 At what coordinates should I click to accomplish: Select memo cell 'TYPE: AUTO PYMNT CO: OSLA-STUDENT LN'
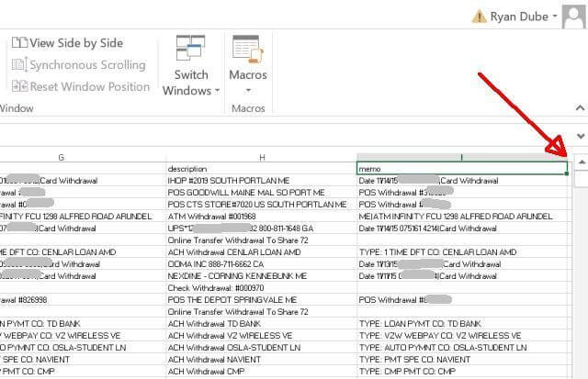462,348
